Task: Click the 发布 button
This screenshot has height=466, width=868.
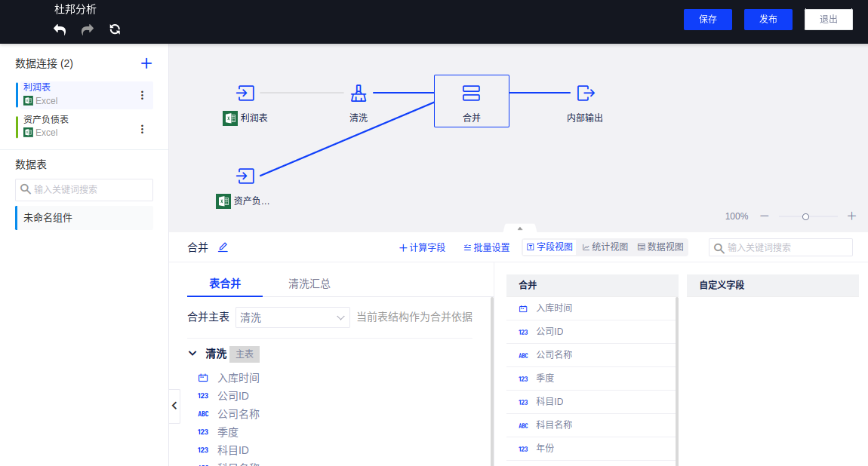Action: pyautogui.click(x=768, y=20)
